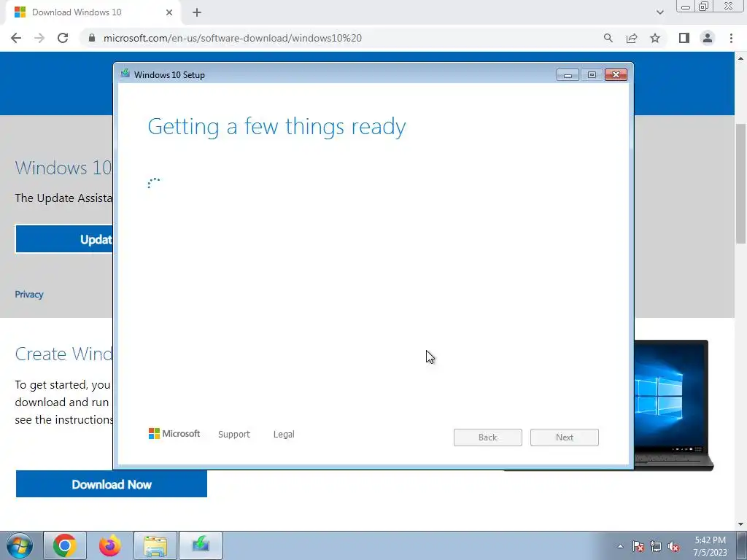Close the Chrome browser window

coord(729,6)
